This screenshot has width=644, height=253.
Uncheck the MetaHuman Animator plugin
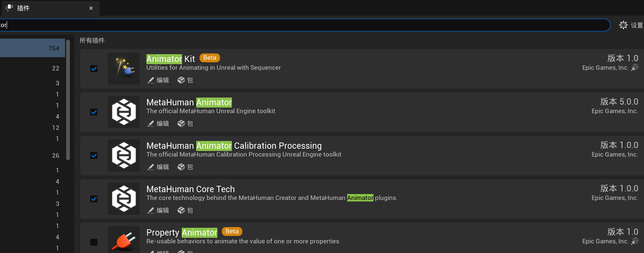[x=94, y=112]
